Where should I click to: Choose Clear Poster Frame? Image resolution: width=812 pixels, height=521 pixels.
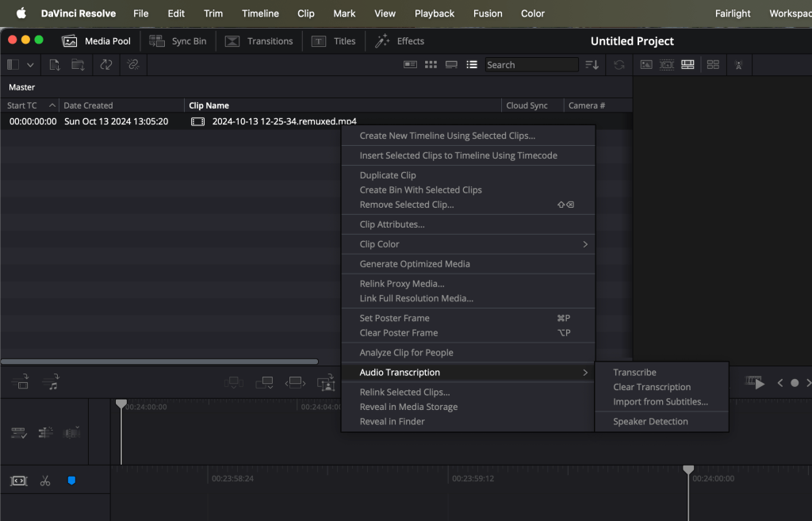point(468,333)
